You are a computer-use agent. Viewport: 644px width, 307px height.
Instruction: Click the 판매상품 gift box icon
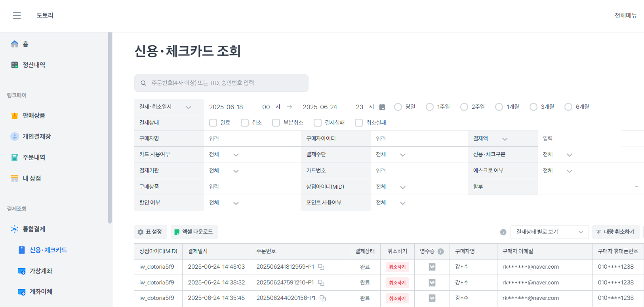tap(15, 116)
